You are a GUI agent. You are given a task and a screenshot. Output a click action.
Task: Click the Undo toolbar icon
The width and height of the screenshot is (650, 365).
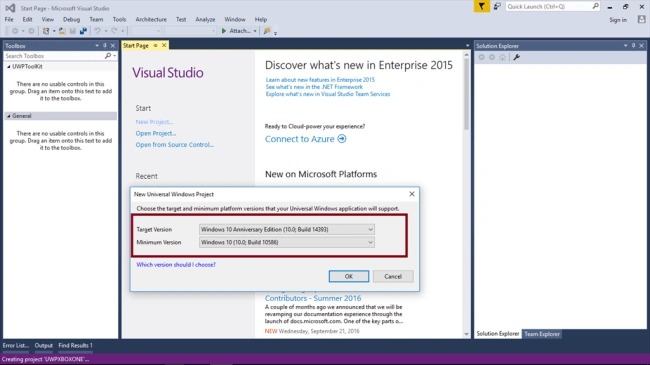pyautogui.click(x=97, y=31)
